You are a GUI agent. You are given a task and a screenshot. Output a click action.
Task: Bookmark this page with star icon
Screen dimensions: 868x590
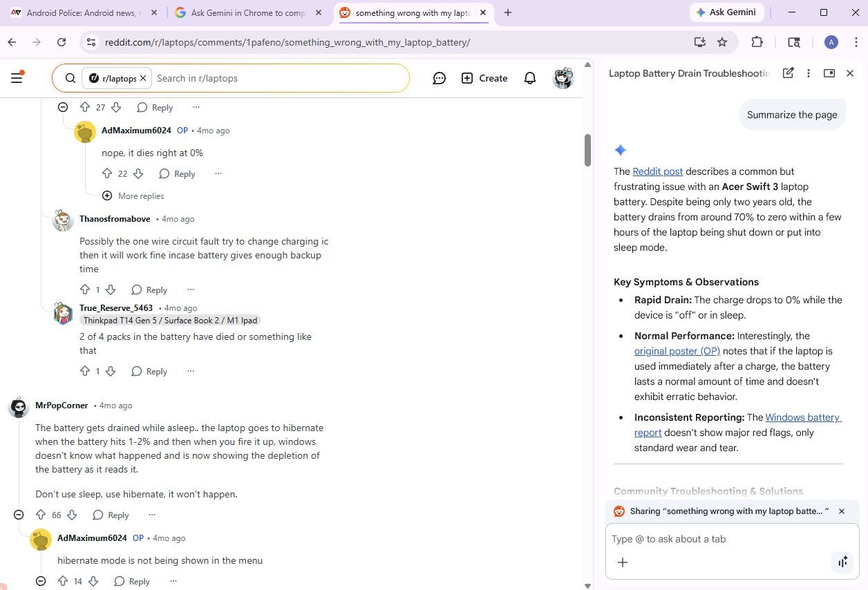point(722,42)
